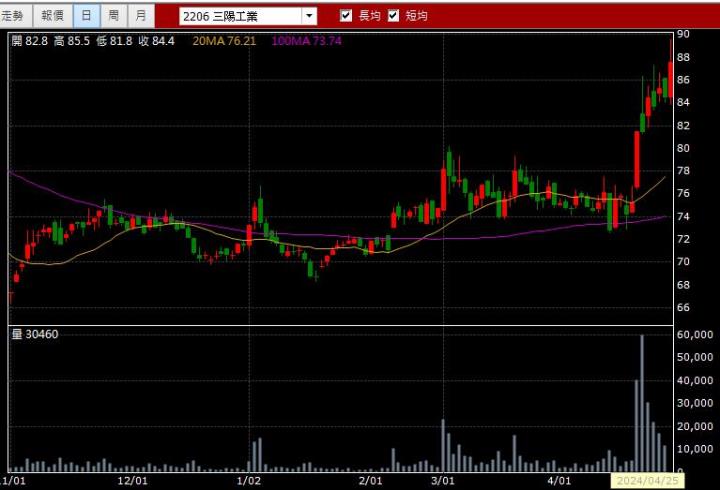Click the 90 level on the price axis
The width and height of the screenshot is (720, 490).
coord(683,34)
